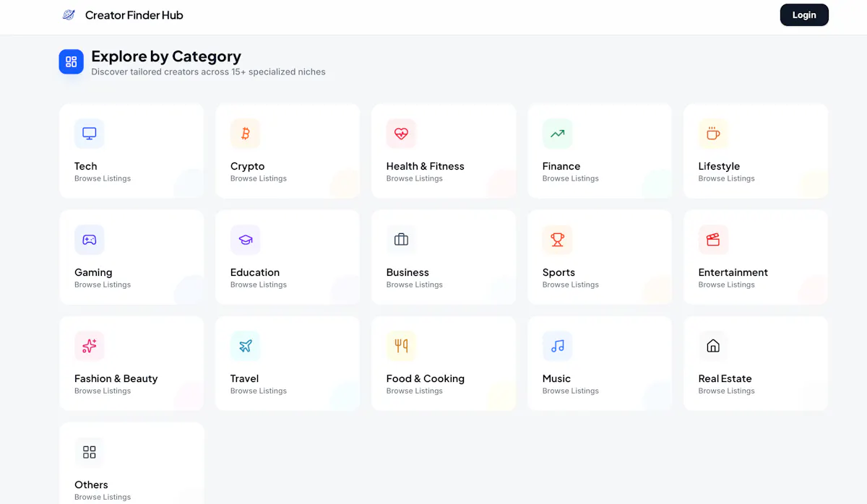Click the Tech monitor icon
This screenshot has height=504, width=867.
tap(90, 134)
